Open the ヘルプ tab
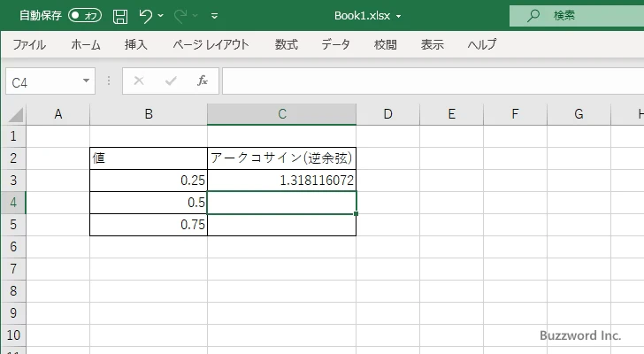This screenshot has width=644, height=354. tap(482, 44)
